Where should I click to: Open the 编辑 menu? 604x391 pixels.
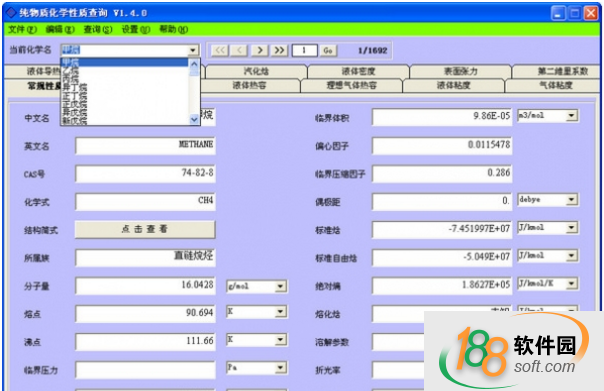(x=60, y=29)
